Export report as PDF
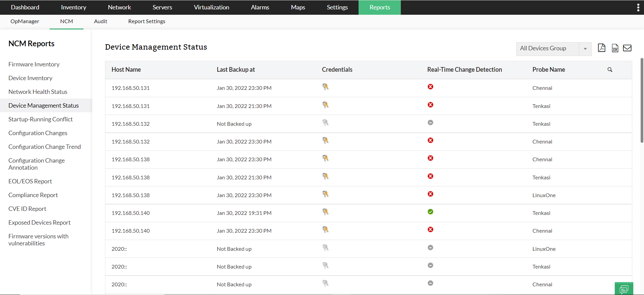The image size is (644, 295). point(601,48)
